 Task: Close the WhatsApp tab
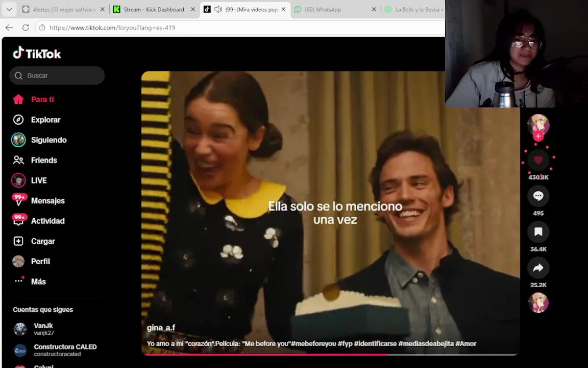click(374, 9)
